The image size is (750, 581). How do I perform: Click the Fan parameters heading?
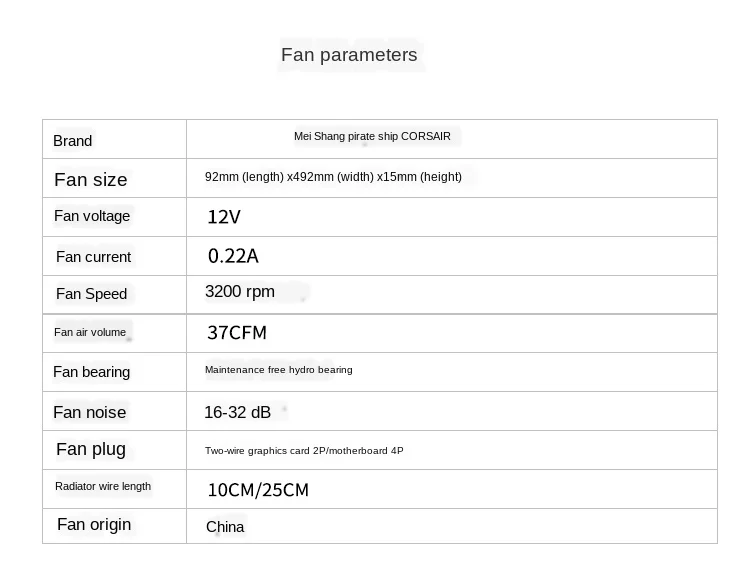(349, 55)
